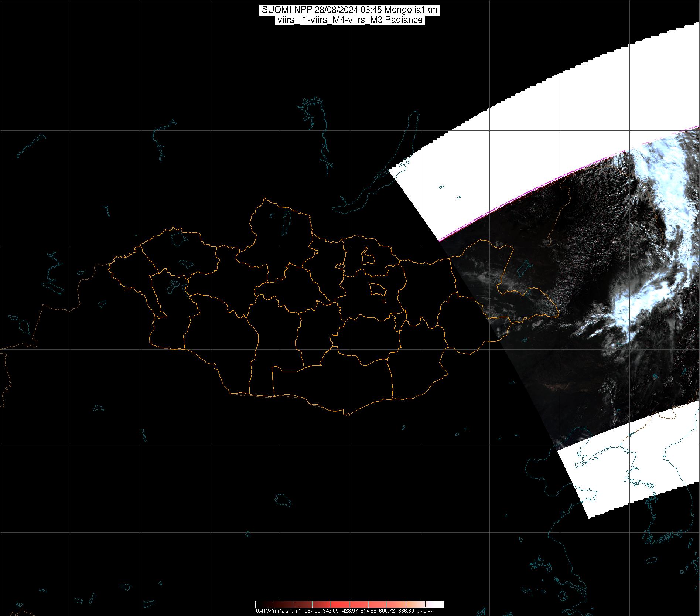Click the 428.97 colorbar value

click(x=350, y=611)
